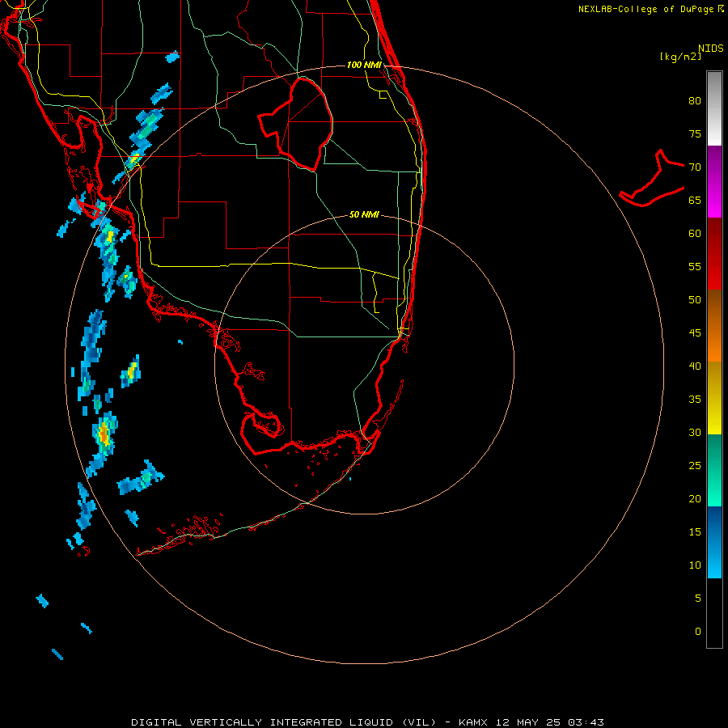Pick the bright magenta segment of the color bar
This screenshot has width=728, height=728.
point(714,199)
